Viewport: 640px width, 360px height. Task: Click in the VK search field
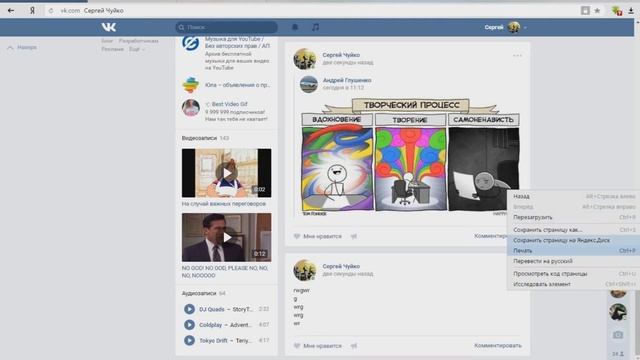tap(227, 27)
